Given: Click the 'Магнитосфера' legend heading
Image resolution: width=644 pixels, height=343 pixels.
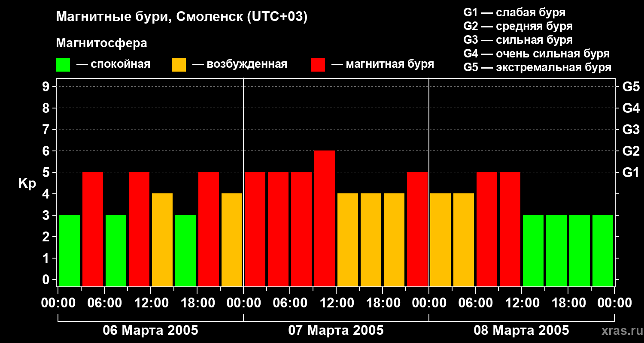Looking at the screenshot, I should click(x=101, y=43).
